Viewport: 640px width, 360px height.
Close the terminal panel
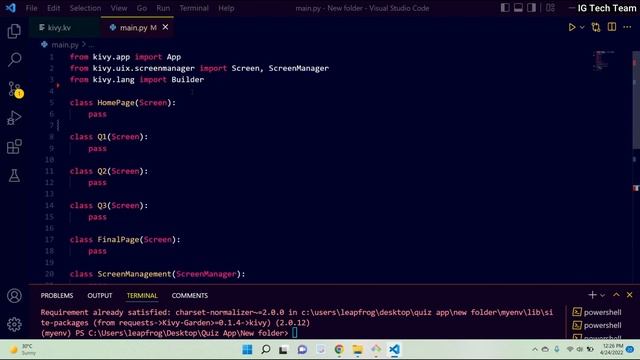[629, 295]
